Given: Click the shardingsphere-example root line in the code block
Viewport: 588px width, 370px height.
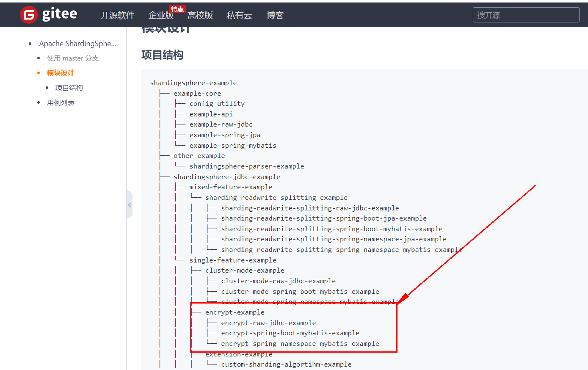Looking at the screenshot, I should click(193, 83).
